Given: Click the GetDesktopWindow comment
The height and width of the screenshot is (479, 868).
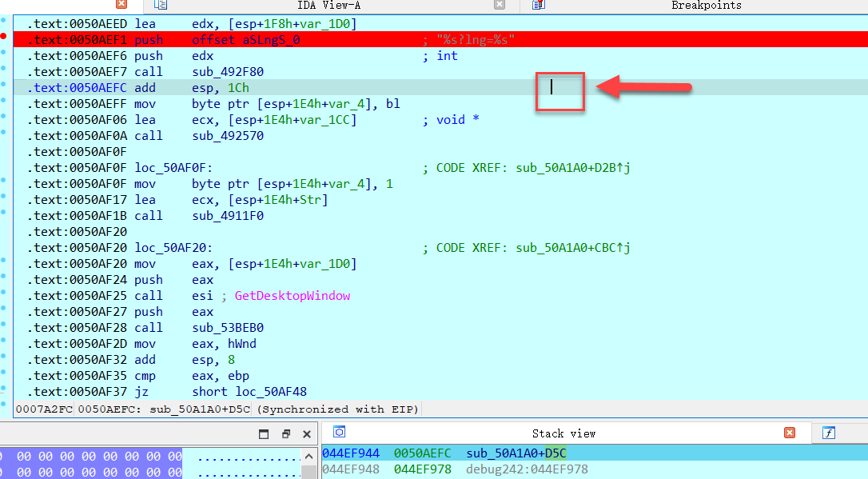Looking at the screenshot, I should (293, 296).
